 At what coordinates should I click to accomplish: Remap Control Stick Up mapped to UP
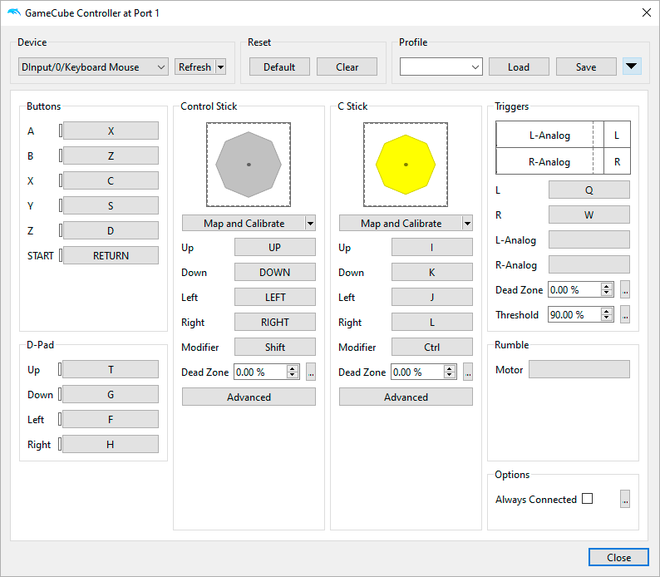pos(275,247)
